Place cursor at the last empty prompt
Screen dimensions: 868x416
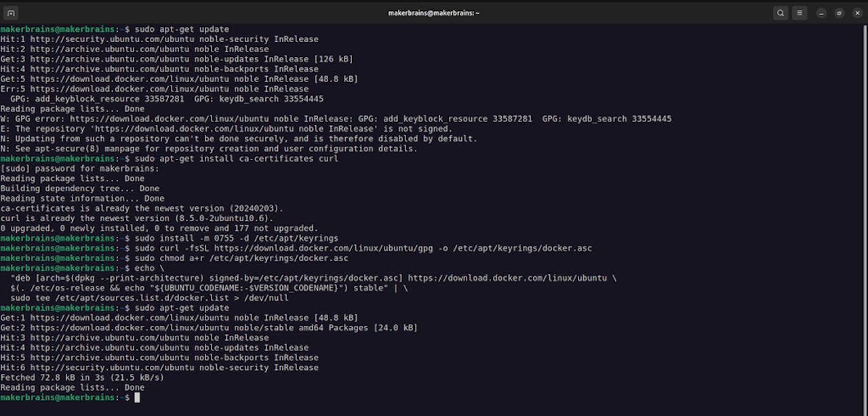coord(137,398)
